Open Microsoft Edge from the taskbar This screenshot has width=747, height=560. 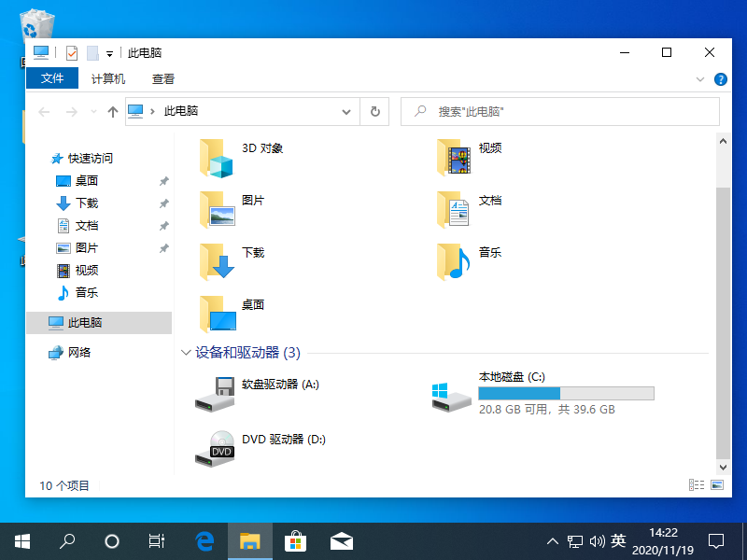click(x=204, y=540)
